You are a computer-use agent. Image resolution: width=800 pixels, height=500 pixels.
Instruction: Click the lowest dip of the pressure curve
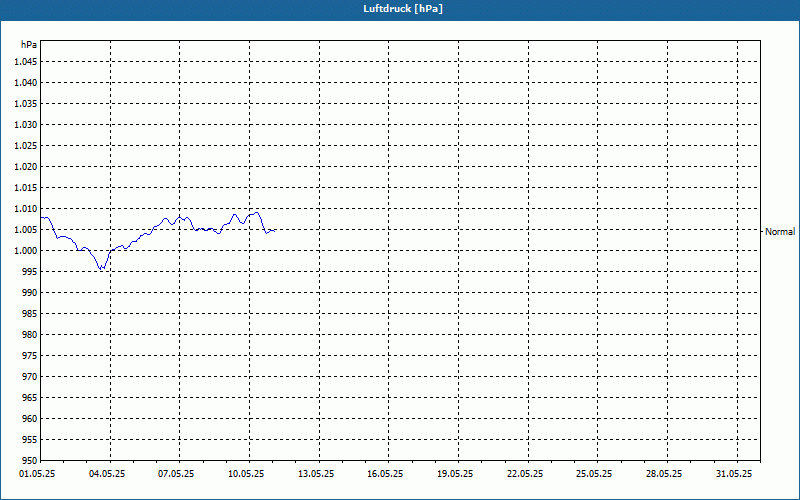[101, 268]
